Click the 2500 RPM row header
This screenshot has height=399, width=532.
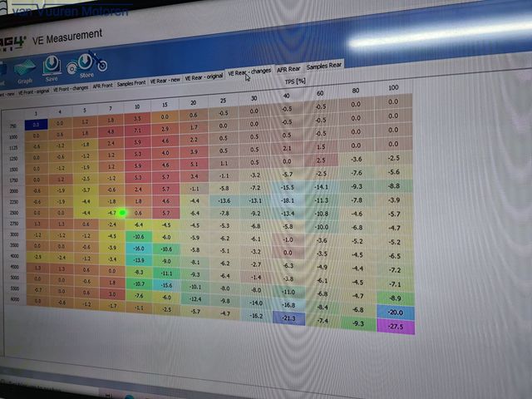tap(14, 213)
